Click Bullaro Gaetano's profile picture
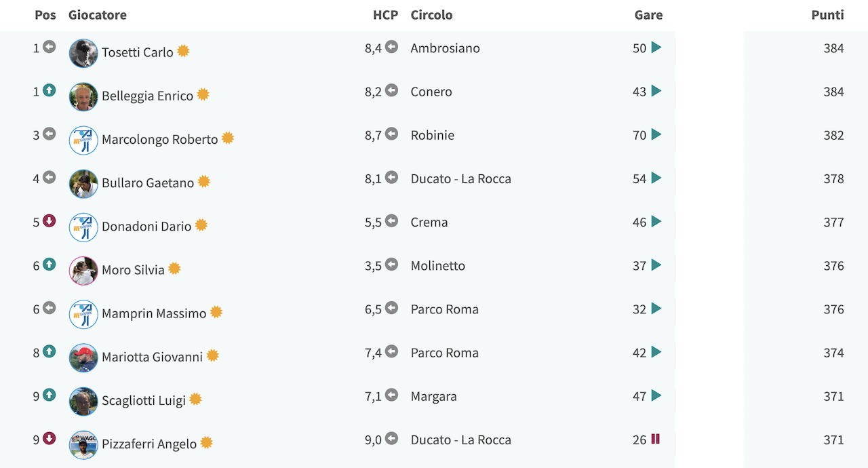The width and height of the screenshot is (868, 468). 83,184
